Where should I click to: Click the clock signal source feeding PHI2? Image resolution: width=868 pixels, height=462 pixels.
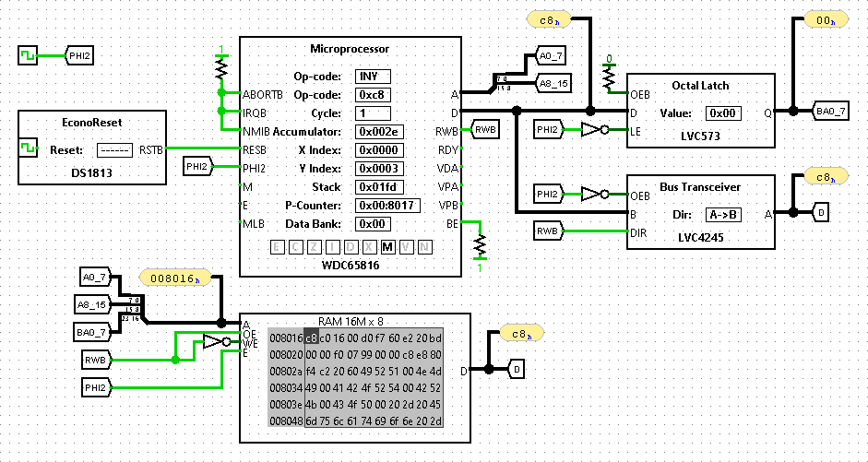[29, 56]
